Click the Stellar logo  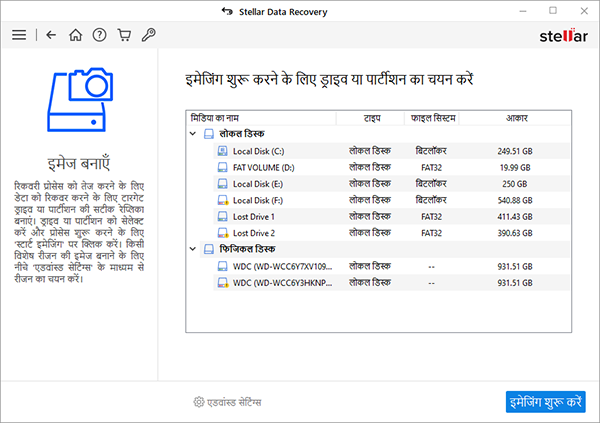click(560, 35)
